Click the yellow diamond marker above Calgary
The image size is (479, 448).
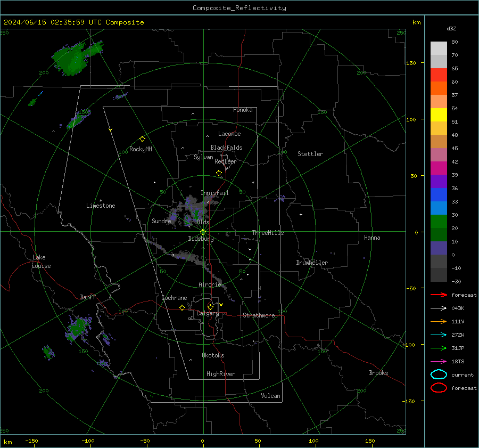(x=210, y=307)
